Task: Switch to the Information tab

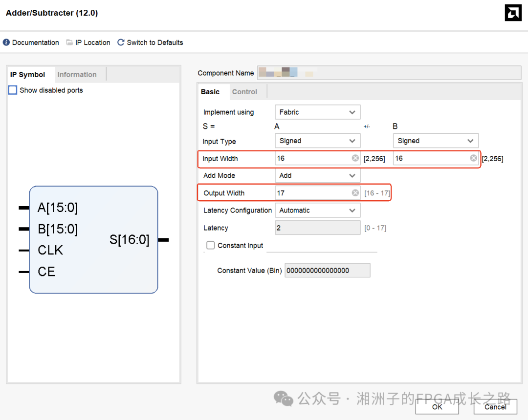Action: (77, 75)
